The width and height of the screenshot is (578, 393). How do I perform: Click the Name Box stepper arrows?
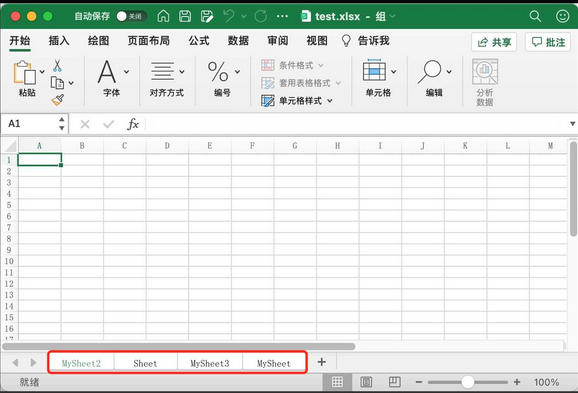tap(62, 124)
